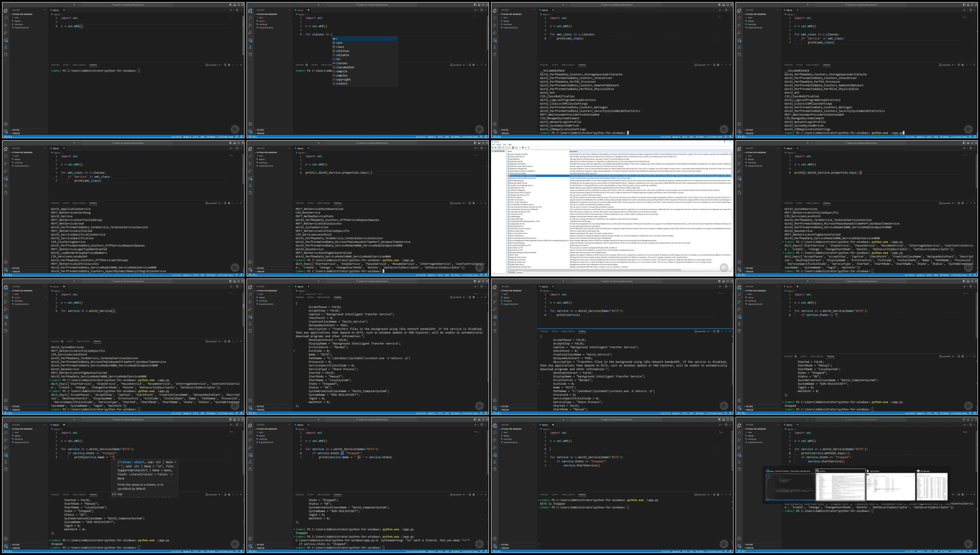Switch to the Standard tab in the Services window
Image resolution: width=980 pixels, height=555 pixels.
coord(519,272)
